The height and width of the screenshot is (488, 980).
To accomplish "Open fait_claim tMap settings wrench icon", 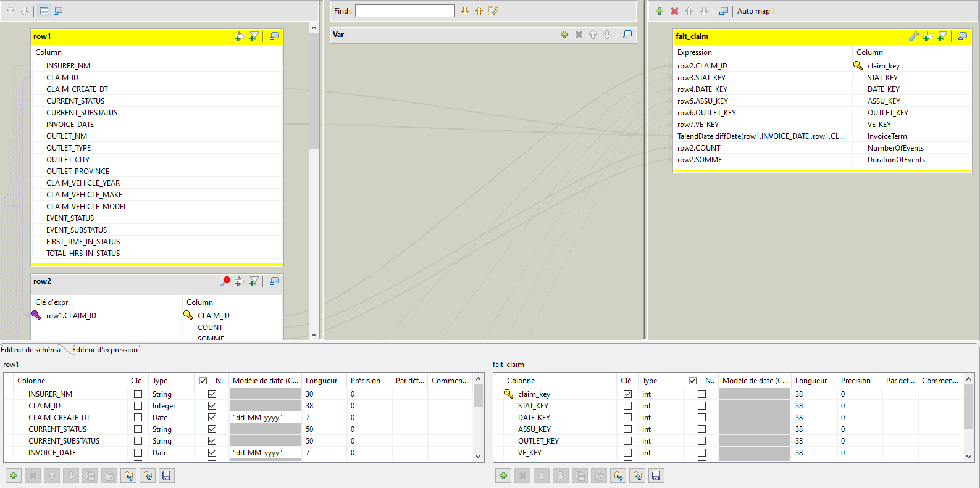I will click(913, 37).
